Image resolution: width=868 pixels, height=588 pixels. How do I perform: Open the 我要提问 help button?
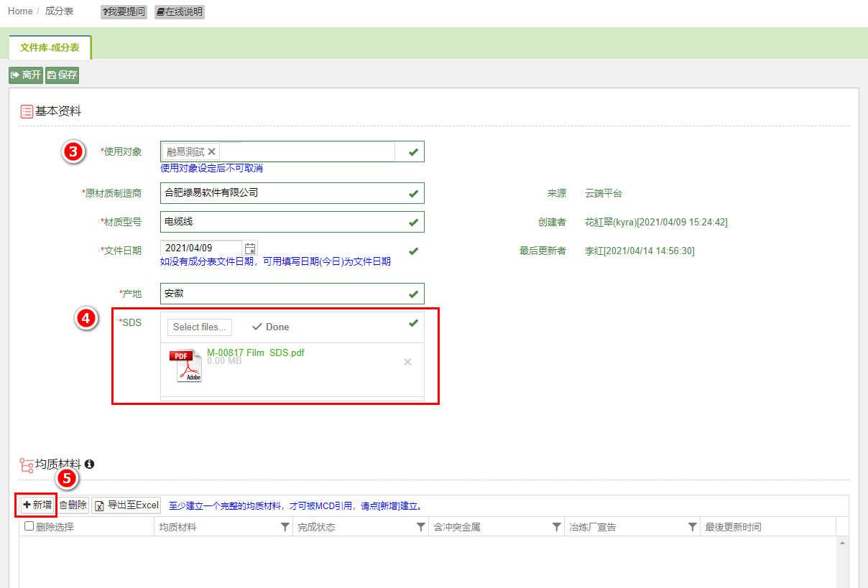tap(124, 11)
